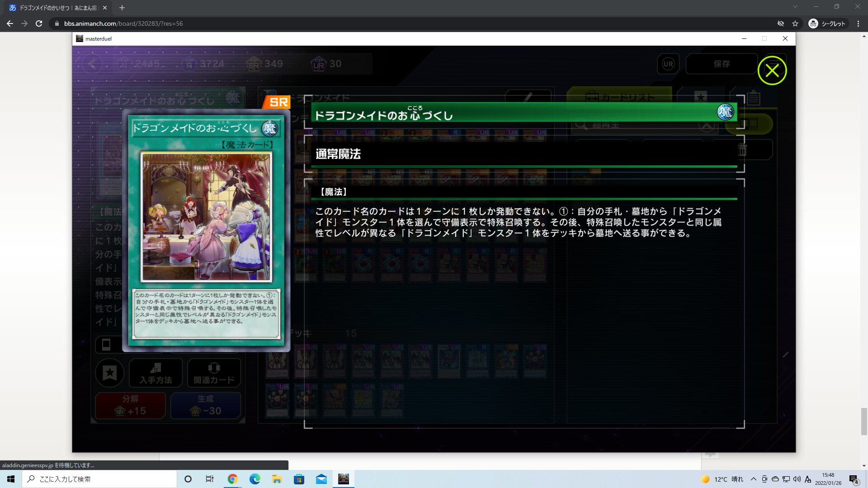868x488 pixels.
Task: Open the incognito シークレット profile button
Action: coord(828,23)
